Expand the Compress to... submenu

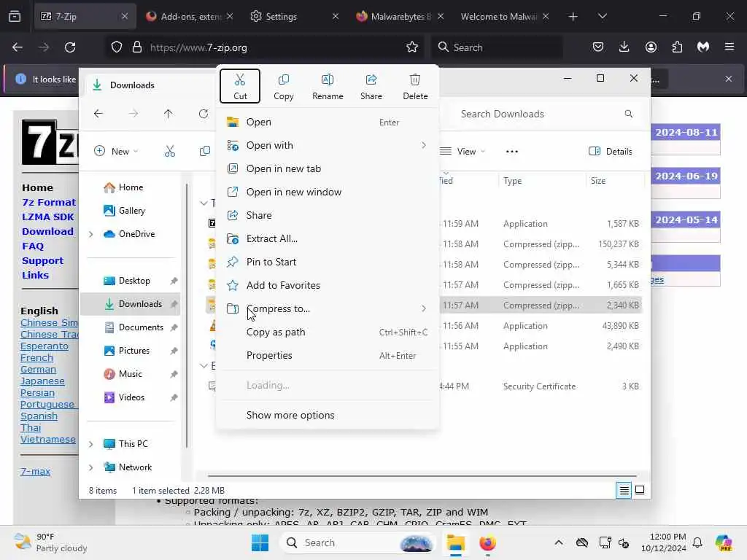[328, 308]
